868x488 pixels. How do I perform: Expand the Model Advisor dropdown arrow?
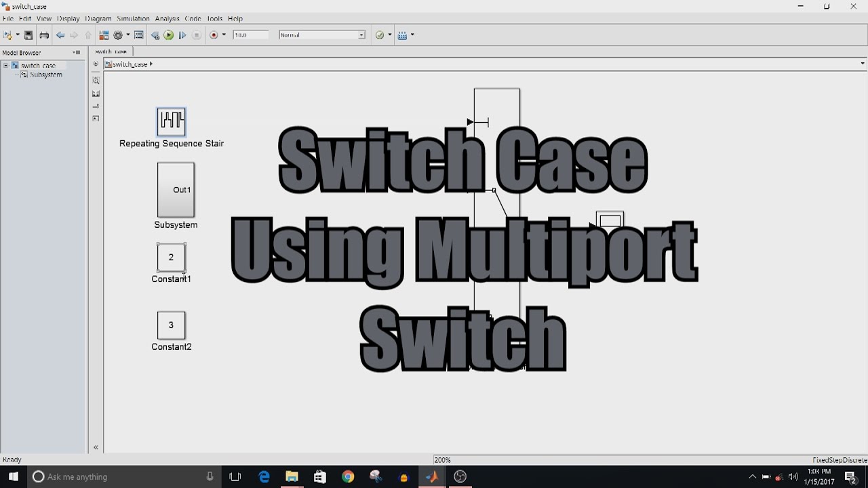[389, 35]
